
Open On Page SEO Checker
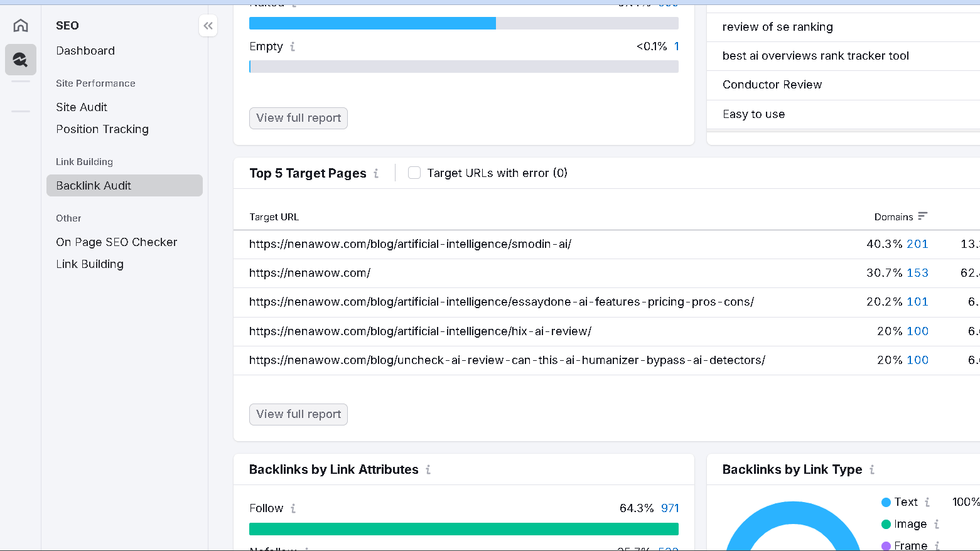(x=117, y=242)
